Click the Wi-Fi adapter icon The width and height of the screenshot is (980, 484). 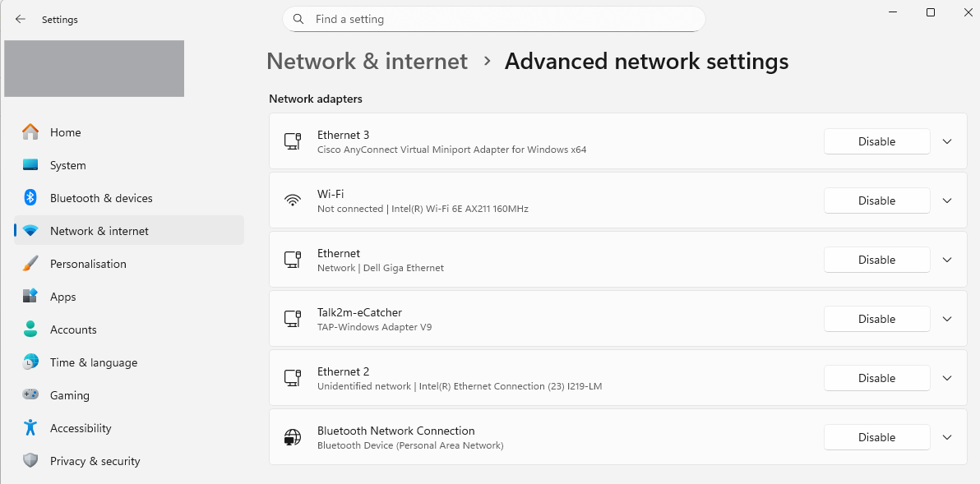(x=293, y=201)
